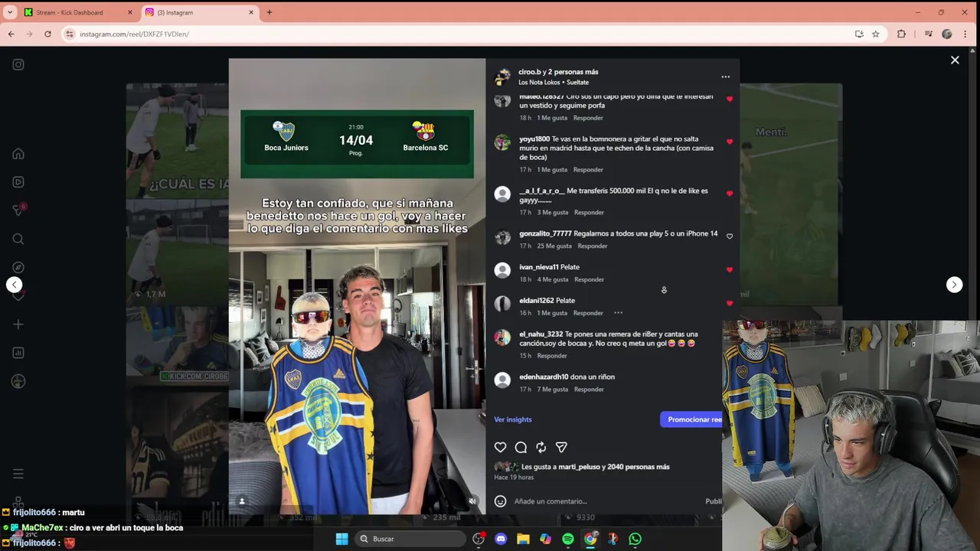The image size is (980, 551).
Task: Like gonzalito_77777's comment
Action: (730, 236)
